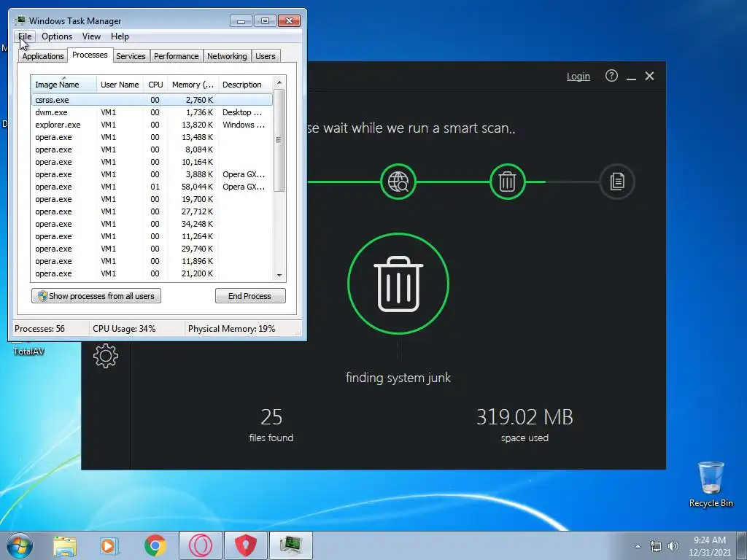The width and height of the screenshot is (747, 560).
Task: Sort processes by Description column
Action: pos(245,85)
